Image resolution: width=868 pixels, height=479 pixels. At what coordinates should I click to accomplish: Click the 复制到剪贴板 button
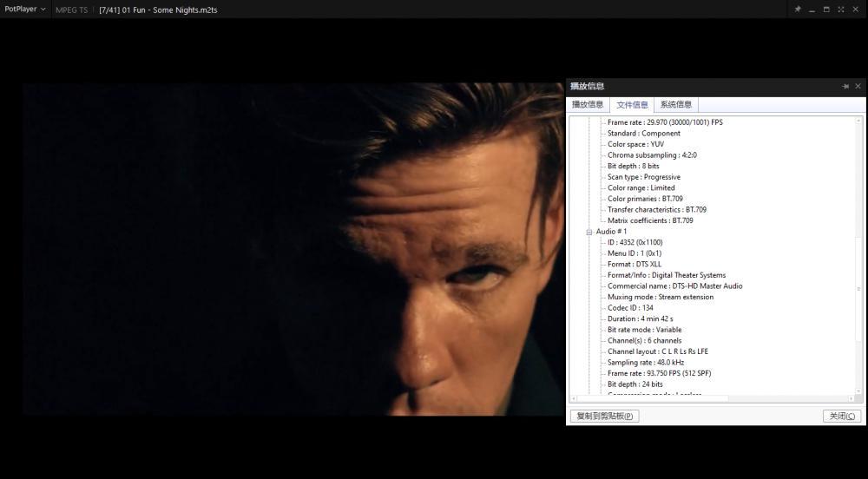(x=604, y=416)
